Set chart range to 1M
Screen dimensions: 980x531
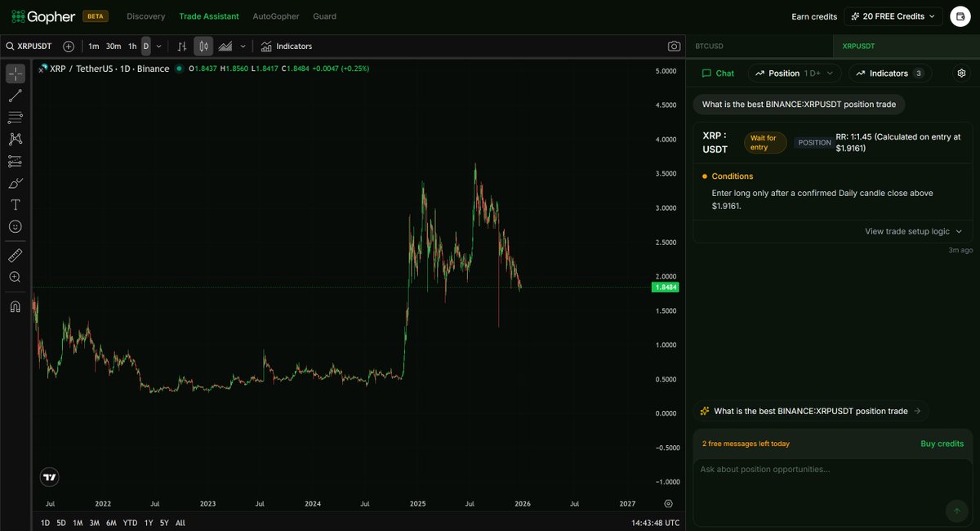[x=78, y=523]
